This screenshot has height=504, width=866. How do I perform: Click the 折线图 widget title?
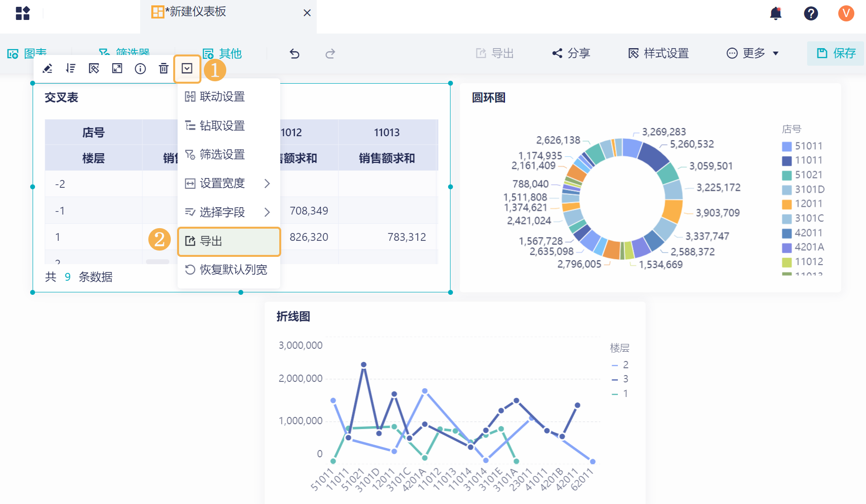pos(293,317)
